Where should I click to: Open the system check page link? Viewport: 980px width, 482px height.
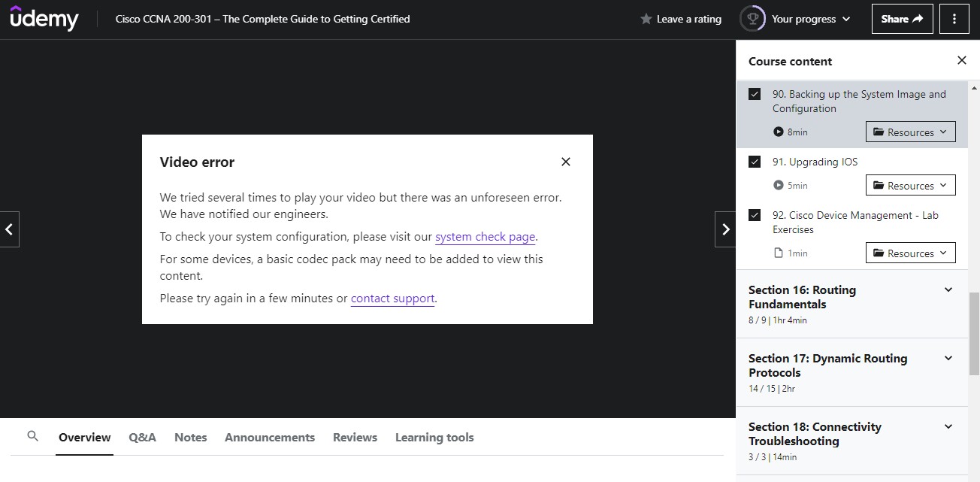click(485, 236)
